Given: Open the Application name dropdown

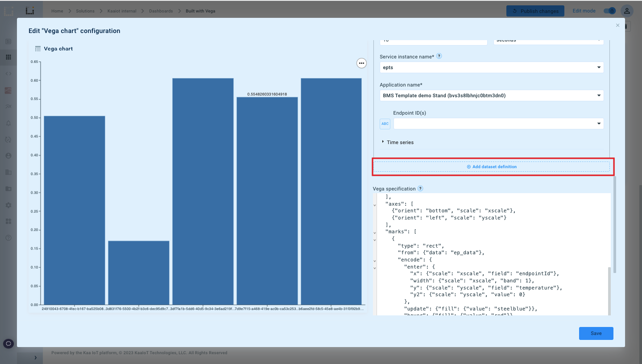Looking at the screenshot, I should click(492, 95).
